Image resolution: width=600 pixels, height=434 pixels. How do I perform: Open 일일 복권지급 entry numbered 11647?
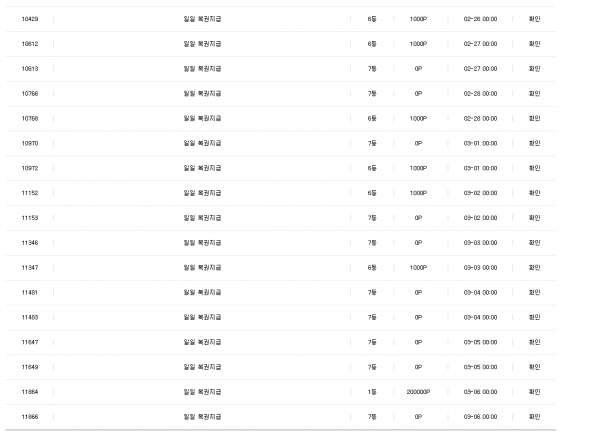tap(202, 342)
